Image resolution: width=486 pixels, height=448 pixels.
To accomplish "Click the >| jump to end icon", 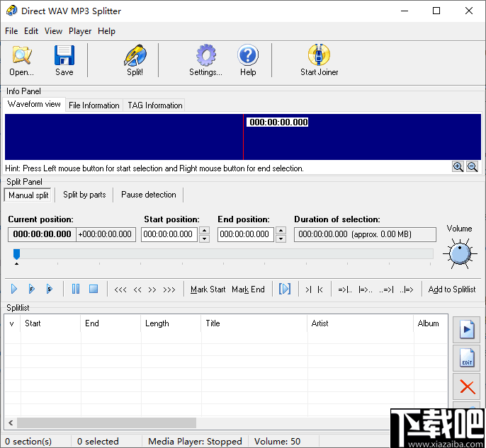I will (x=308, y=289).
